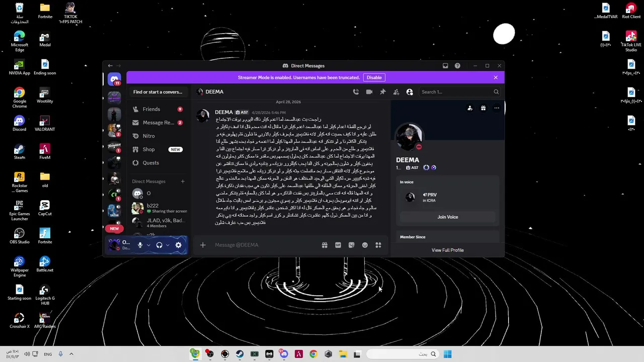
Task: Expand hidden system tray icons arrow
Action: [71, 354]
